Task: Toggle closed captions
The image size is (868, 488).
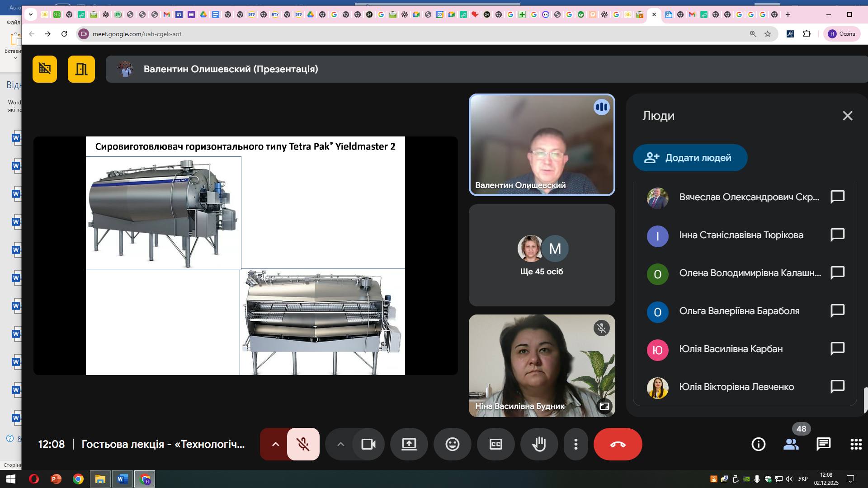Action: tap(495, 444)
